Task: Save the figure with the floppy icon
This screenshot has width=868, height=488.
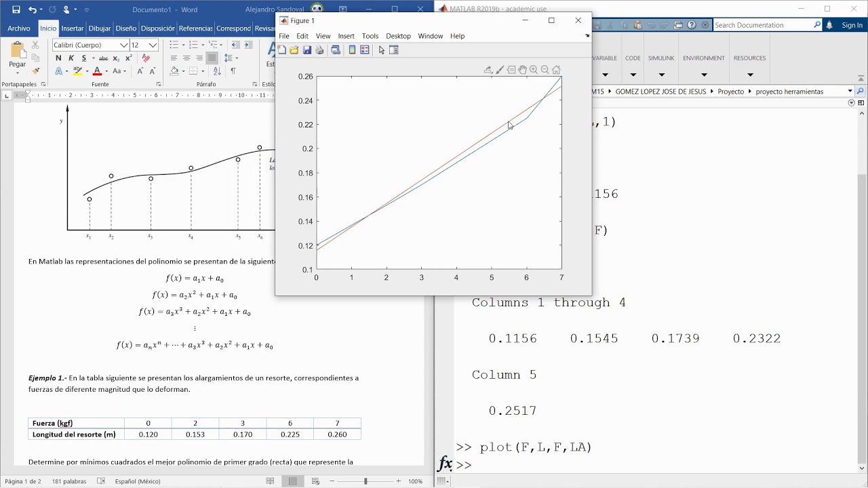Action: tap(307, 50)
